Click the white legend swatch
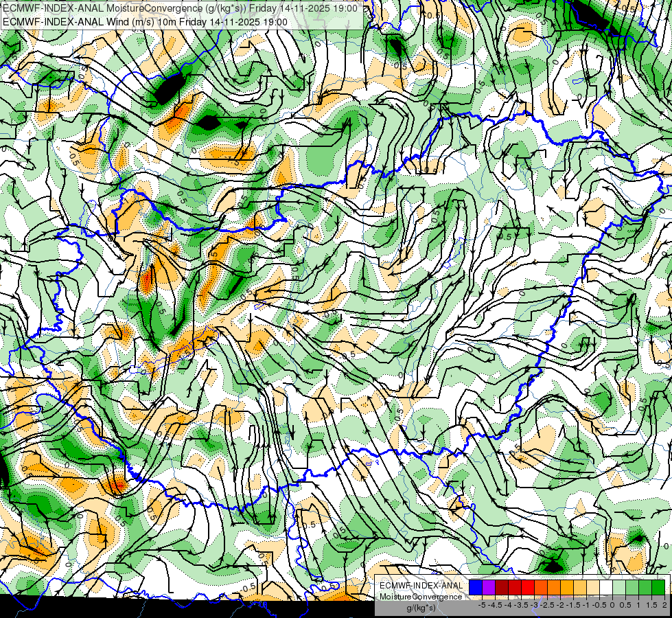The width and height of the screenshot is (672, 618). pos(606,587)
